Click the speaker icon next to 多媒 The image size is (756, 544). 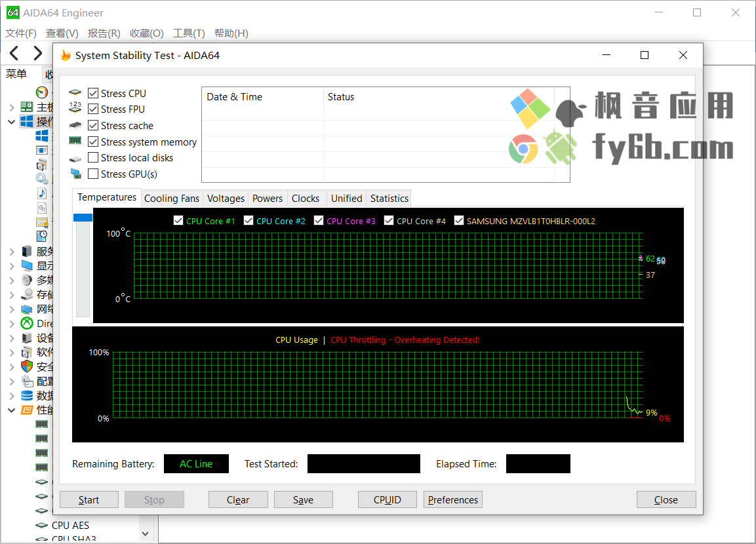pos(26,280)
